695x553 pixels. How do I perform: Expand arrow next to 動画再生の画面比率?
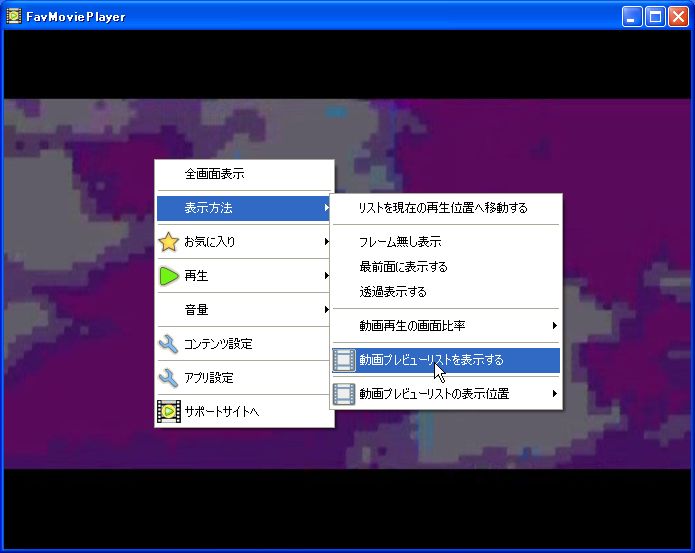[554, 326]
